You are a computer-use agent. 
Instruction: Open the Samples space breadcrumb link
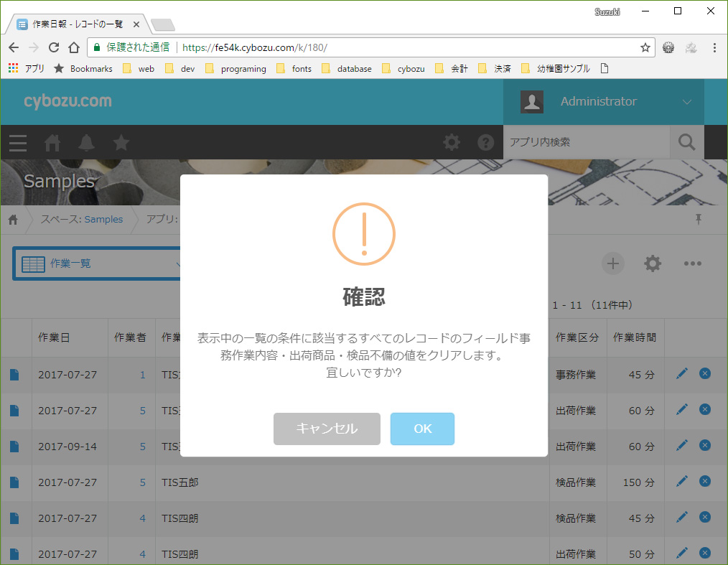103,219
